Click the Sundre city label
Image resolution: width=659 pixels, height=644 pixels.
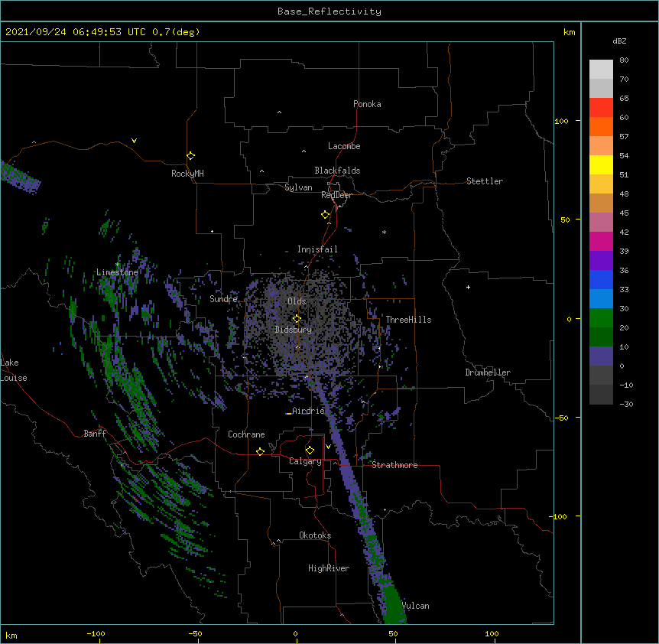coord(223,299)
